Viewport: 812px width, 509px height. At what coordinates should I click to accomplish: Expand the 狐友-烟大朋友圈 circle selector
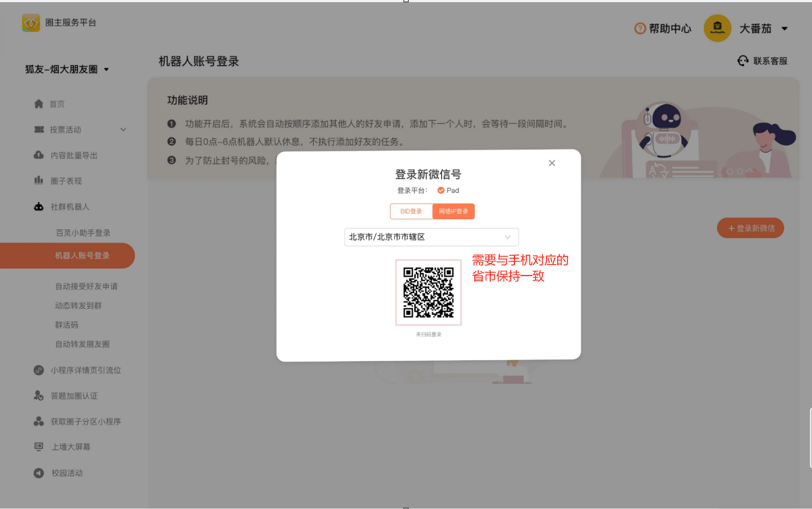[x=67, y=69]
